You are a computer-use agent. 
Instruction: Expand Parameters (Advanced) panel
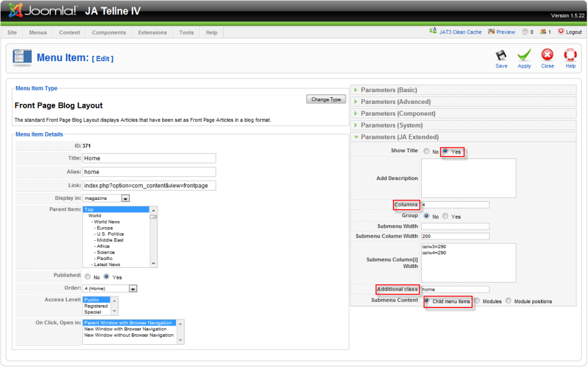463,101
